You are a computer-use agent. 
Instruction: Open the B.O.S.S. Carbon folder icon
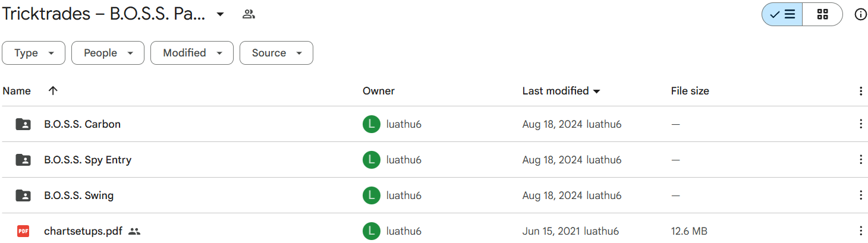(23, 124)
